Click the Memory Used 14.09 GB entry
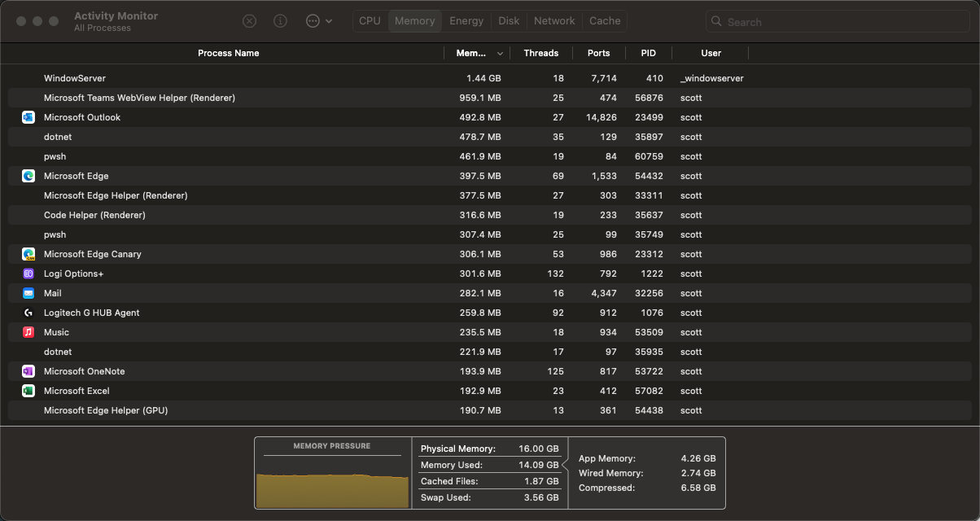Screen dimensions: 980x521 490,465
